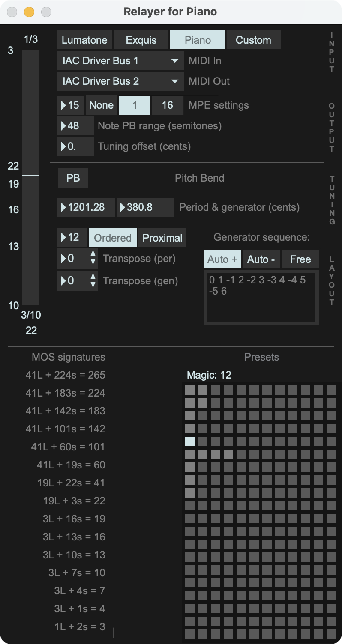Click the Transpose (gen) stepper arrows
The image size is (342, 644).
[x=93, y=281]
